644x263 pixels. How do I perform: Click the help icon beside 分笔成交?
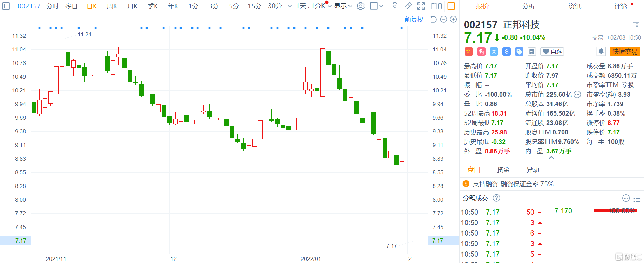click(496, 198)
